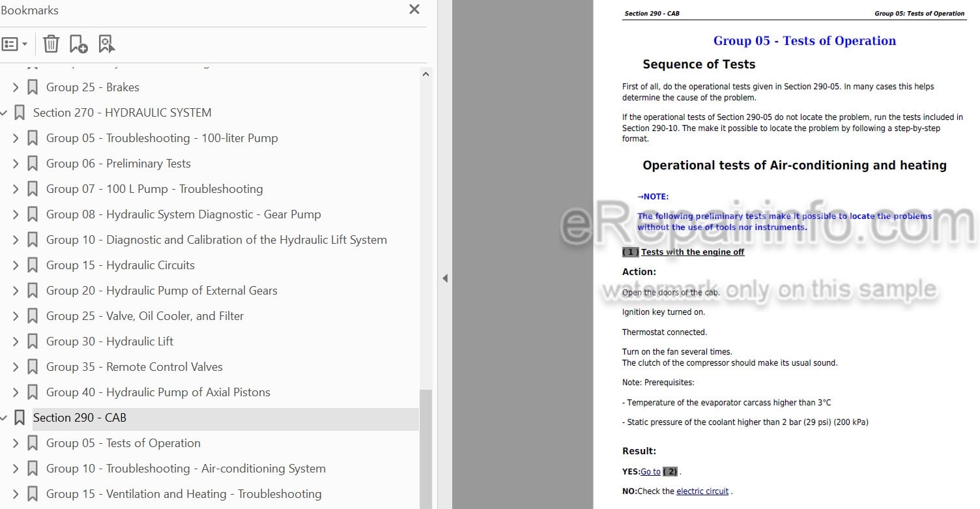
Task: Delete selected bookmark with trash icon
Action: pos(51,44)
